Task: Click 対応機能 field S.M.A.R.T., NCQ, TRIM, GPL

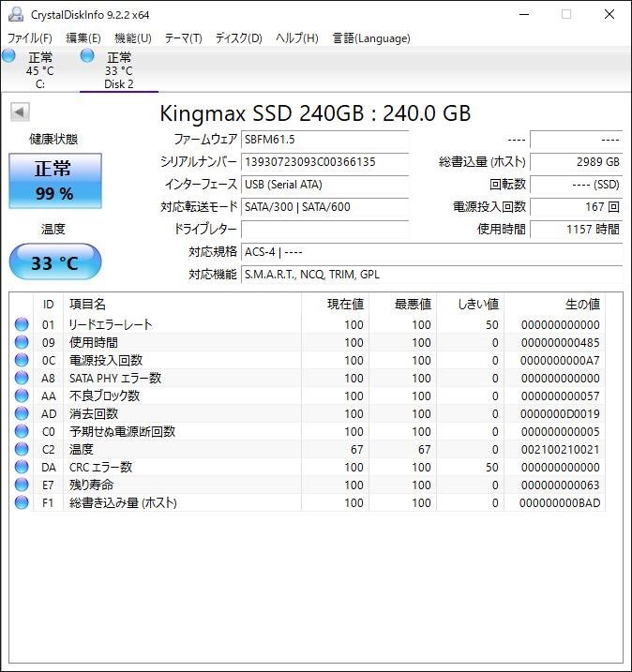Action: 431,275
